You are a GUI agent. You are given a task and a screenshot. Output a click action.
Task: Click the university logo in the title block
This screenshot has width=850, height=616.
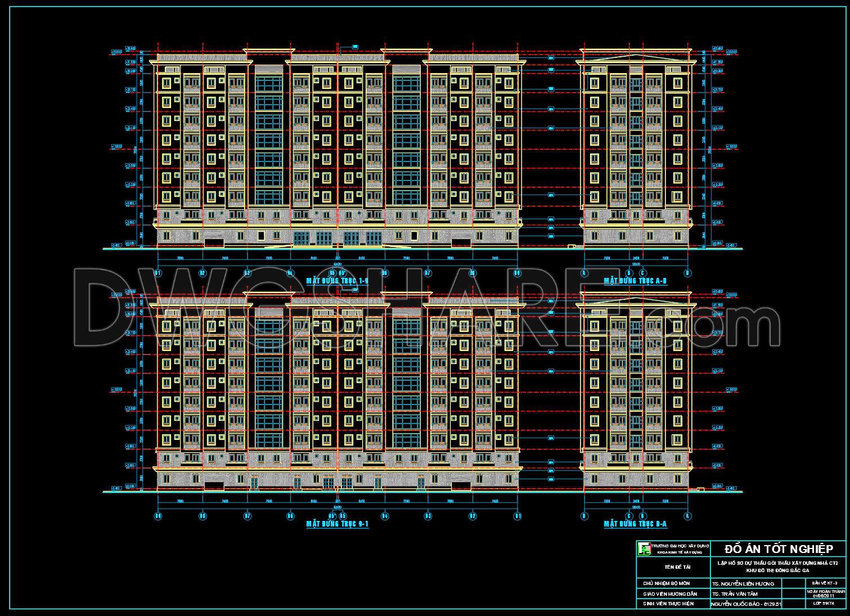pos(643,549)
